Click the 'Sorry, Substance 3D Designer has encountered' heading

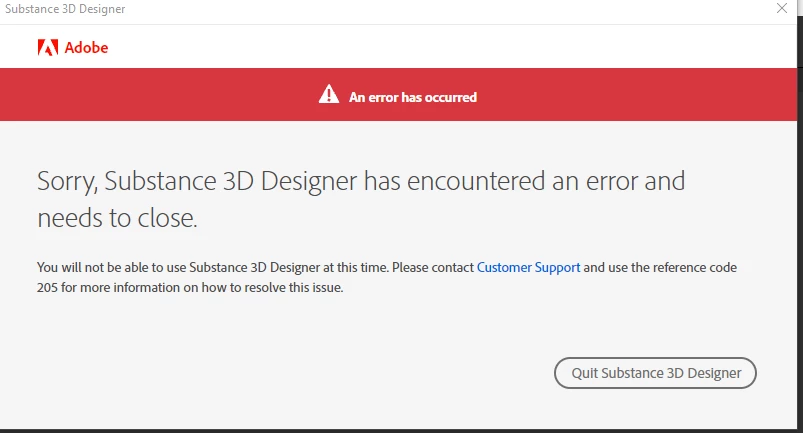pyautogui.click(x=361, y=200)
